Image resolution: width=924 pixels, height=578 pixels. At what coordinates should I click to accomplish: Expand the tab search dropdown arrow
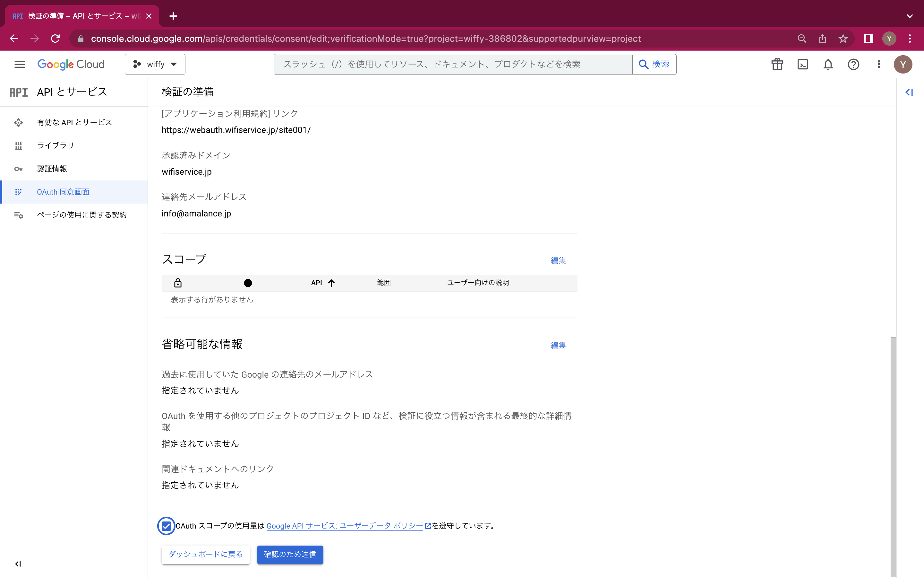[910, 16]
